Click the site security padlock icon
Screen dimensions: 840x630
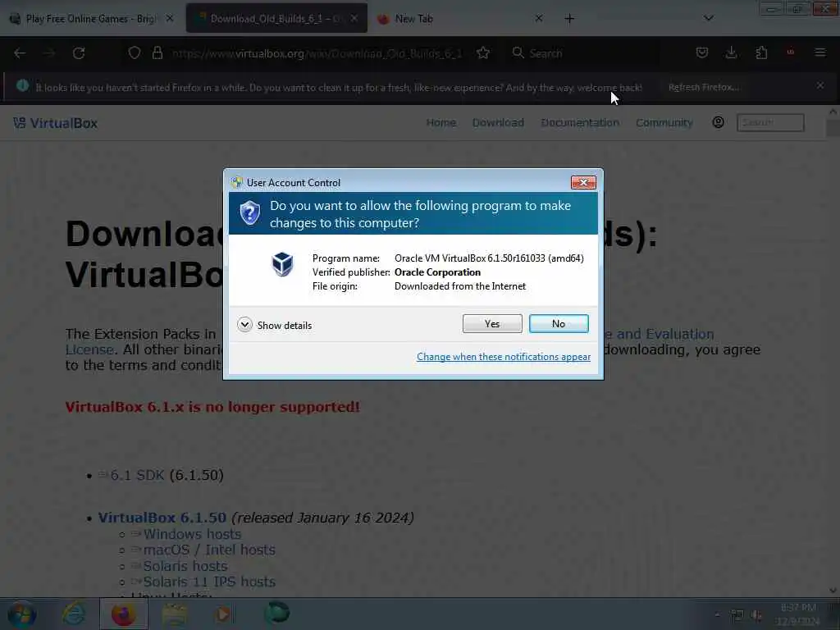157,53
